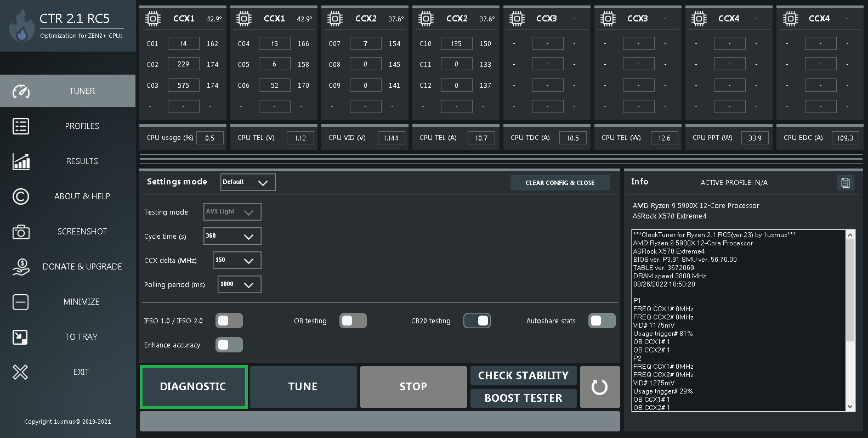Click the second CCX4 chip icon
The height and width of the screenshot is (438, 868).
point(790,19)
